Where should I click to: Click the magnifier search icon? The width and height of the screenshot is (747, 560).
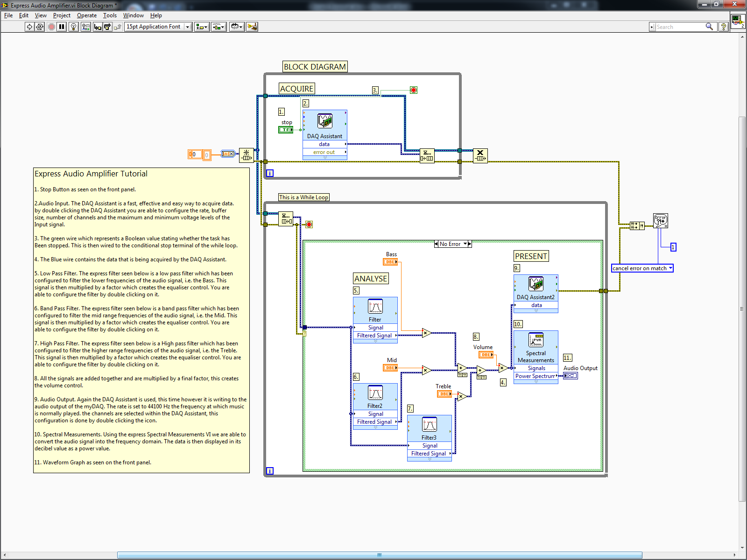(709, 27)
